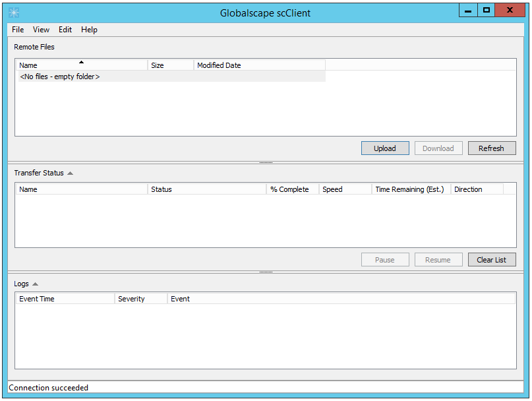Refresh the remote files list
Image resolution: width=532 pixels, height=401 pixels.
pos(492,148)
